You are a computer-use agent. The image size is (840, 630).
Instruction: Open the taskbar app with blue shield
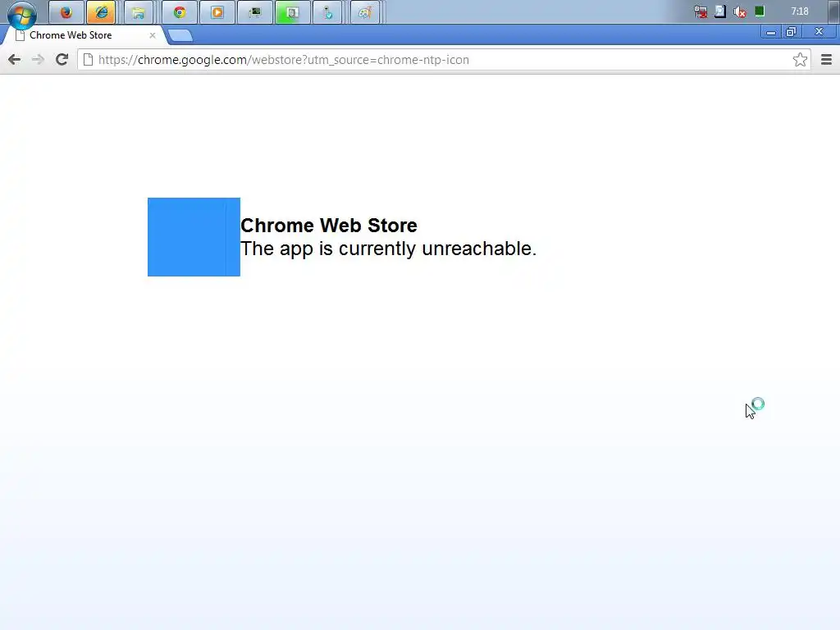click(328, 12)
